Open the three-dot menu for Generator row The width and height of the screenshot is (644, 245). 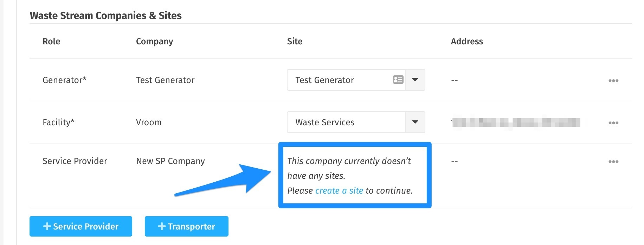(613, 81)
